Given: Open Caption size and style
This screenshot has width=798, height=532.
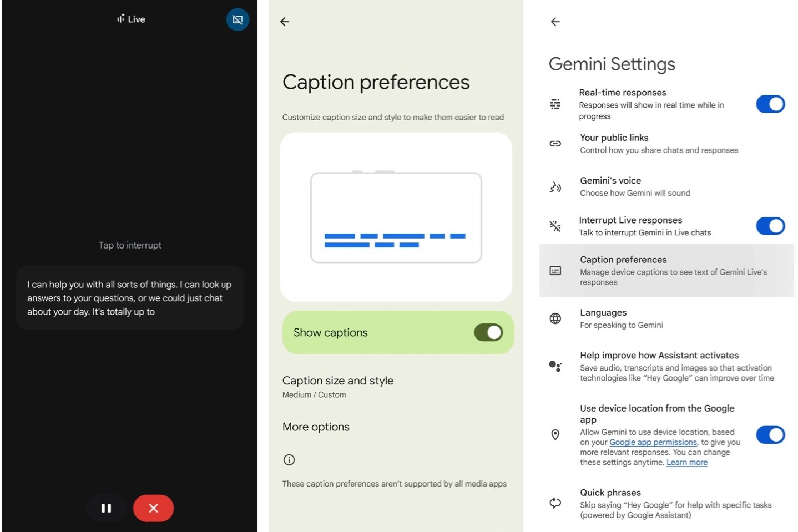Looking at the screenshot, I should 396,387.
